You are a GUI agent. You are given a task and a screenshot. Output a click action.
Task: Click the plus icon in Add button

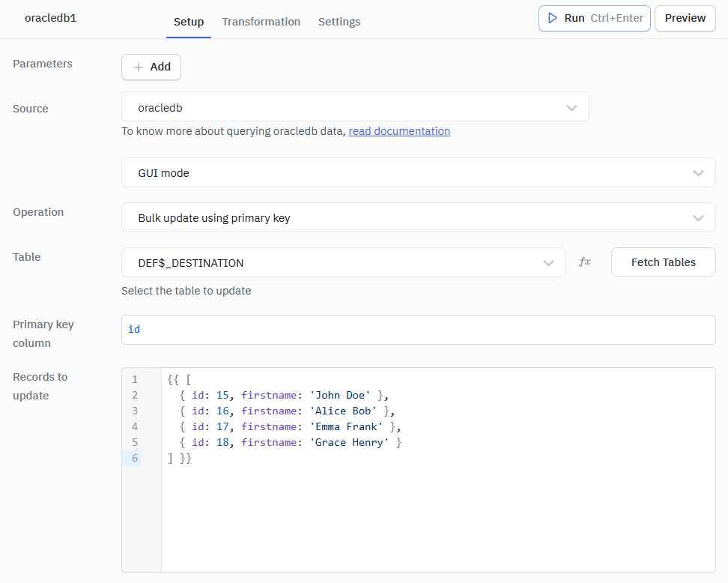pyautogui.click(x=138, y=67)
